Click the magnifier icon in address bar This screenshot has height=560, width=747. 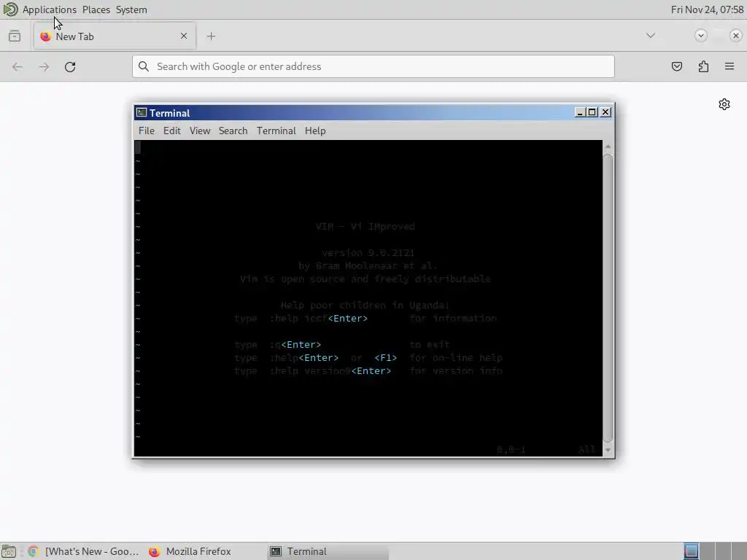[144, 66]
